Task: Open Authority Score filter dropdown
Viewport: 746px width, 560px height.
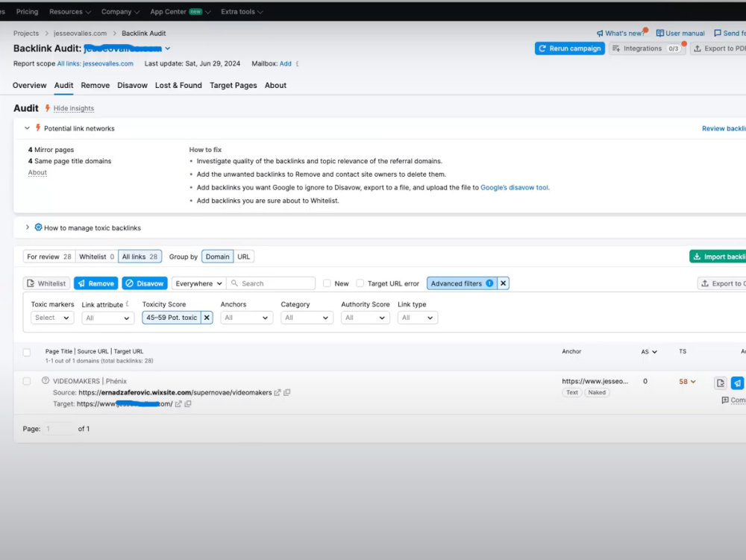Action: coord(366,318)
